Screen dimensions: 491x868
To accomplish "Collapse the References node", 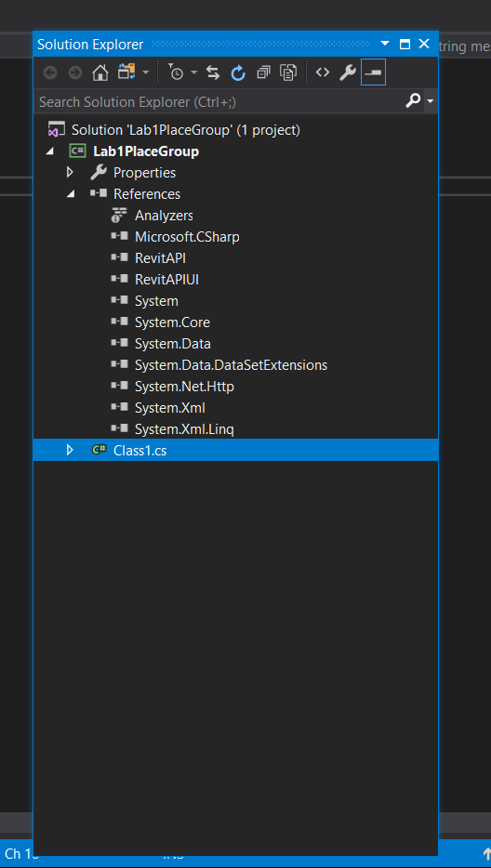I will pyautogui.click(x=70, y=194).
